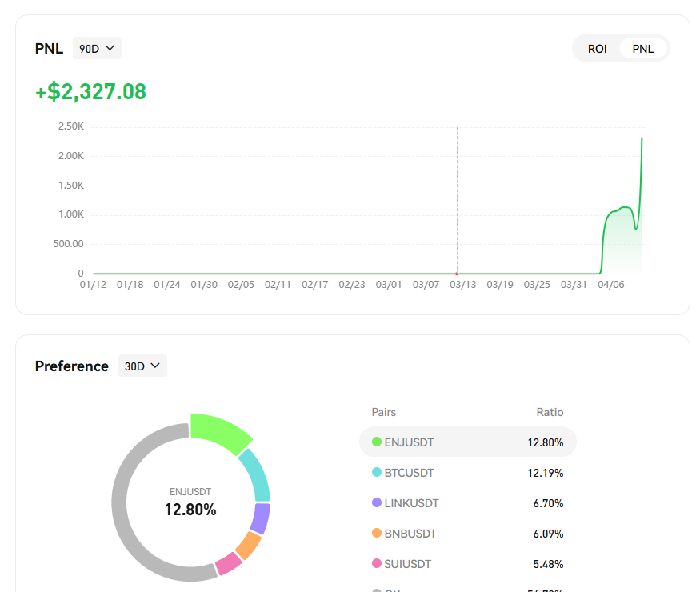Select the BNBUSDT pair row

[x=468, y=534]
